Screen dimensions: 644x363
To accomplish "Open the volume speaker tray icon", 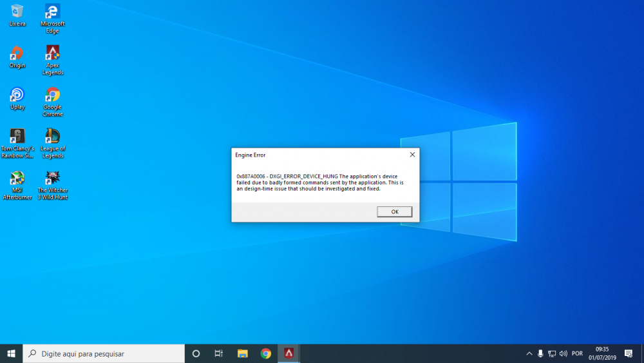I will pyautogui.click(x=563, y=353).
